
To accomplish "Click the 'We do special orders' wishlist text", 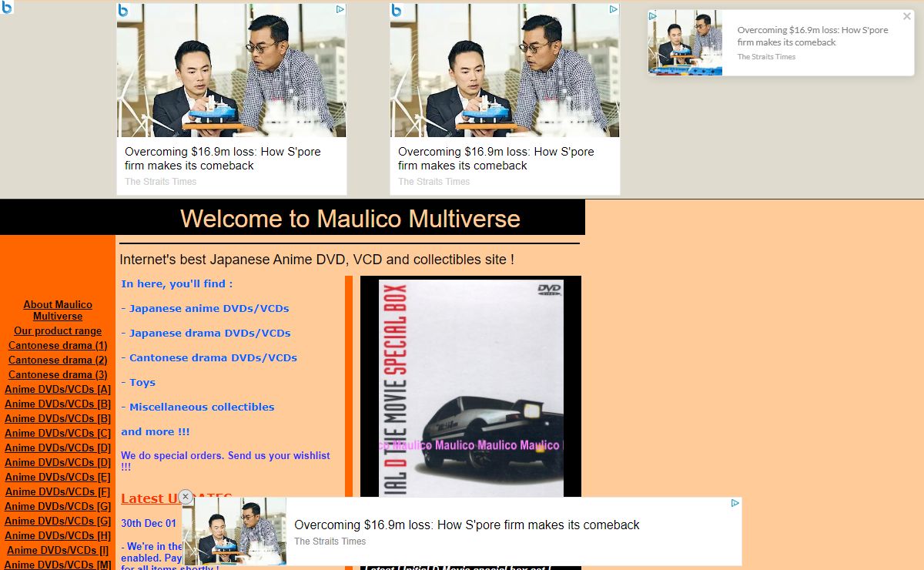I will click(x=226, y=461).
